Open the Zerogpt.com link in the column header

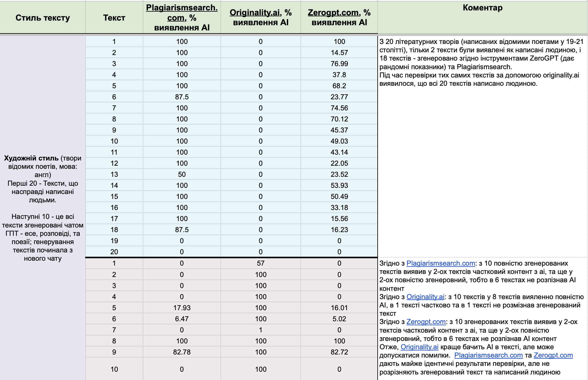point(333,13)
